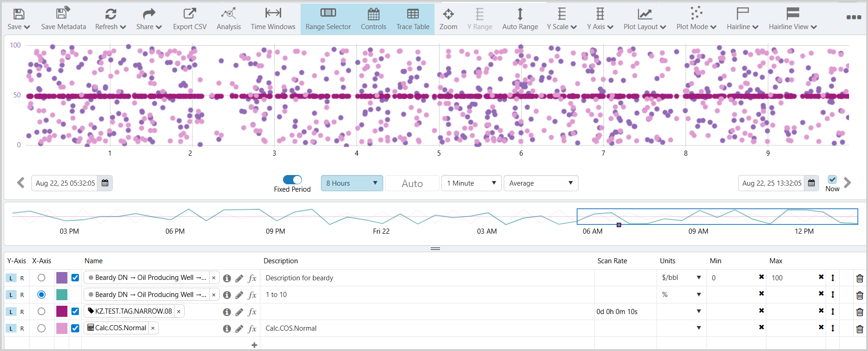Screen dimensions: 868x351
Task: Open the 1 Minute interval dropdown
Action: [x=471, y=183]
